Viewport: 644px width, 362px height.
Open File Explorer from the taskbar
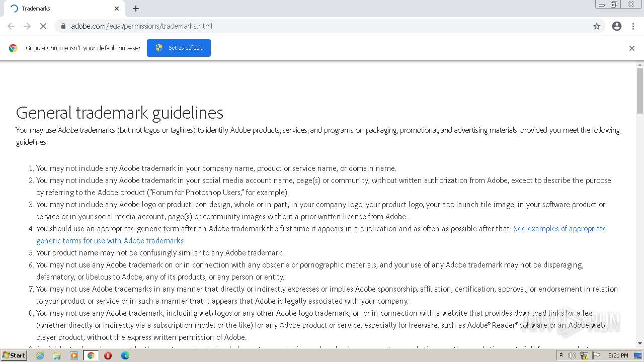click(x=57, y=355)
